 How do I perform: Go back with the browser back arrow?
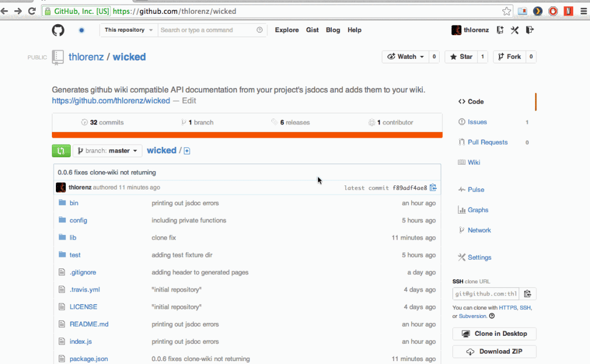pyautogui.click(x=5, y=12)
